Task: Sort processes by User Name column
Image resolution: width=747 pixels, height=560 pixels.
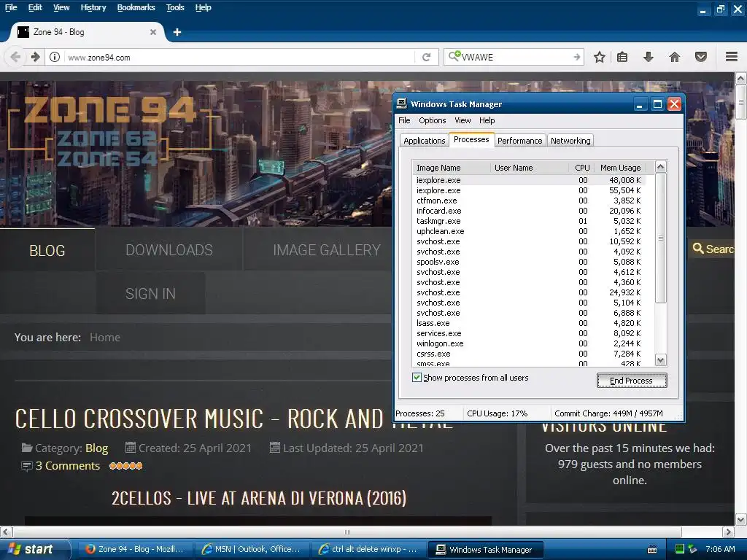Action: point(530,168)
